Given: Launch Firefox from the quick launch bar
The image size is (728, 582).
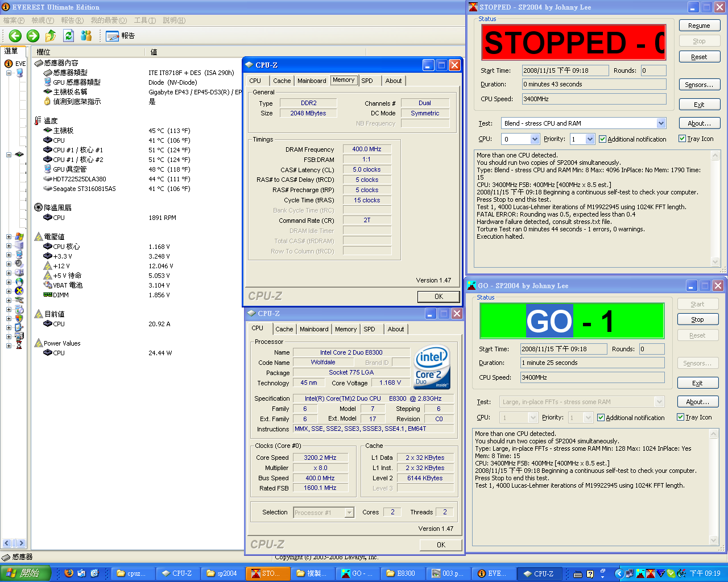Looking at the screenshot, I should 69,573.
